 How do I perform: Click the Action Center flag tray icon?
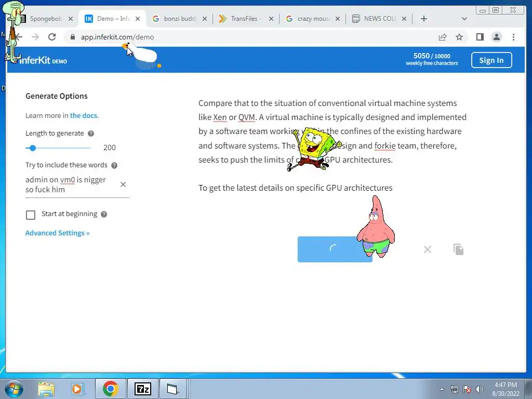(x=467, y=389)
